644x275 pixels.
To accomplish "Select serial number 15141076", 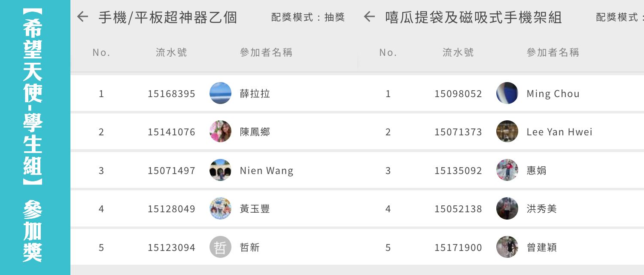I will click(x=171, y=132).
